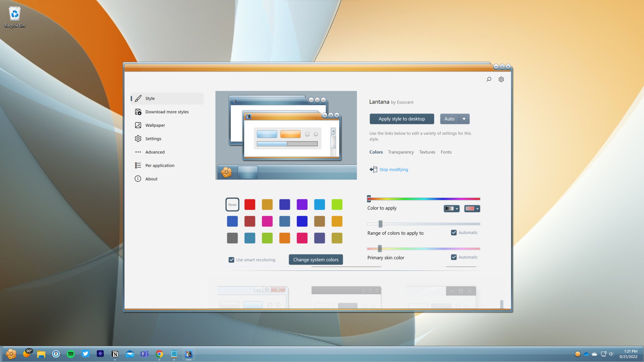Expand the Apply style dropdown arrow
Viewport: 644px width, 362px height.
pos(464,118)
